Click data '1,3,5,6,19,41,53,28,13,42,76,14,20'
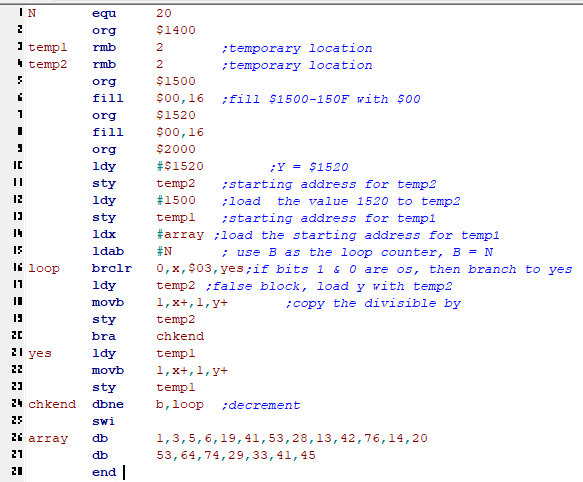This screenshot has height=482, width=583. [x=292, y=438]
